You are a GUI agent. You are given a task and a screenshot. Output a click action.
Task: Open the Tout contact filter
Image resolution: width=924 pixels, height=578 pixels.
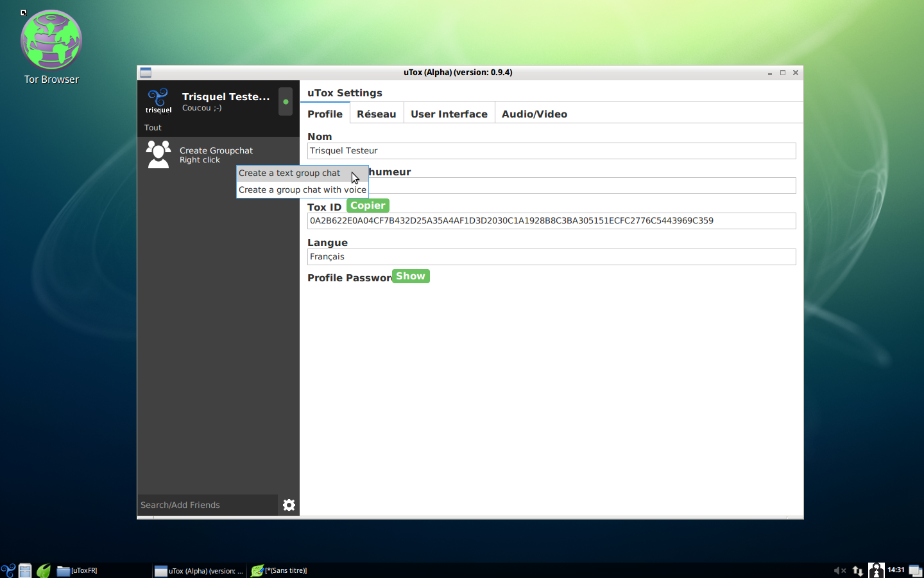pyautogui.click(x=153, y=128)
